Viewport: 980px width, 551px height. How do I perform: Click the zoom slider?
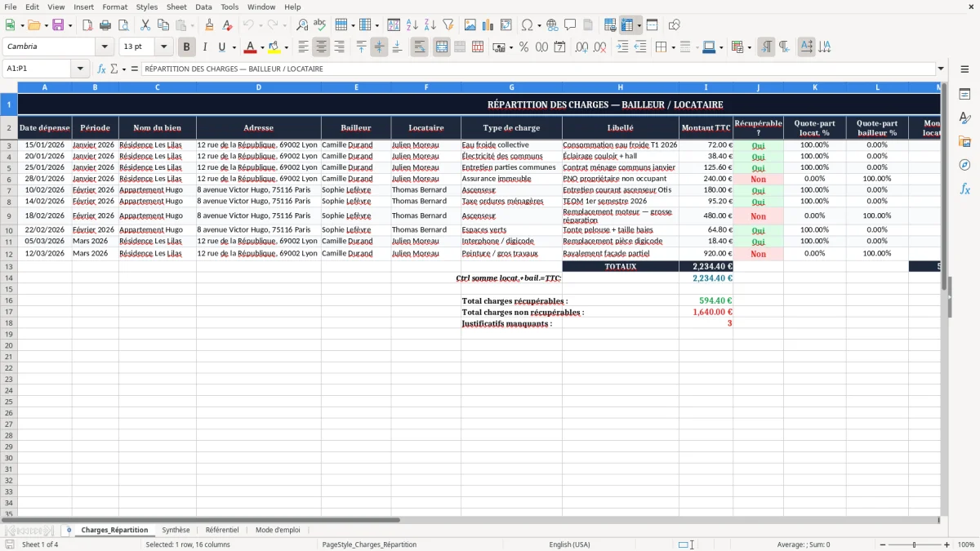click(x=914, y=544)
